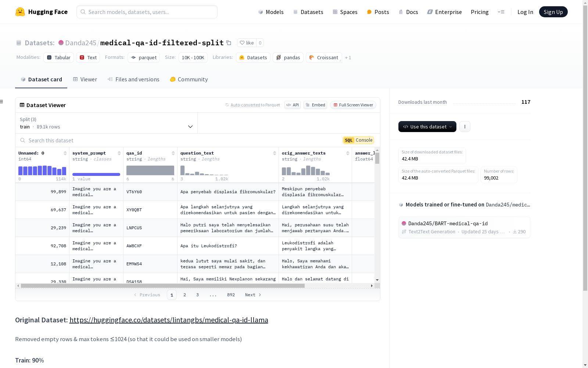588x368 pixels.
Task: Sort the system_prompt column
Action: click(x=119, y=153)
